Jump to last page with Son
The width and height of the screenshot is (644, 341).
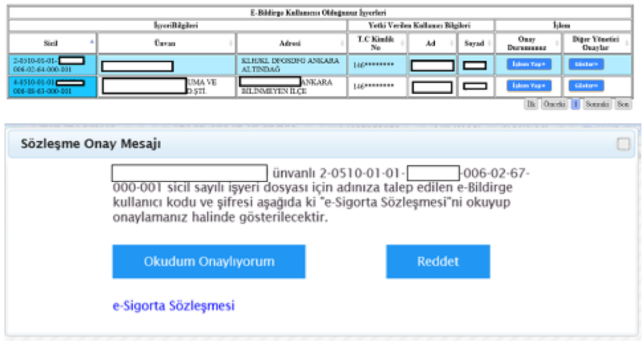tap(623, 104)
